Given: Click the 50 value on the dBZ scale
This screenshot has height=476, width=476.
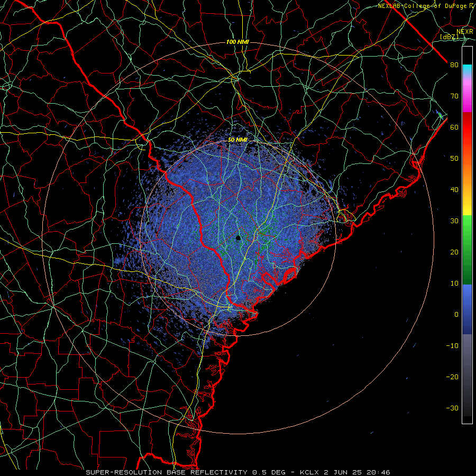Looking at the screenshot, I should tap(454, 159).
